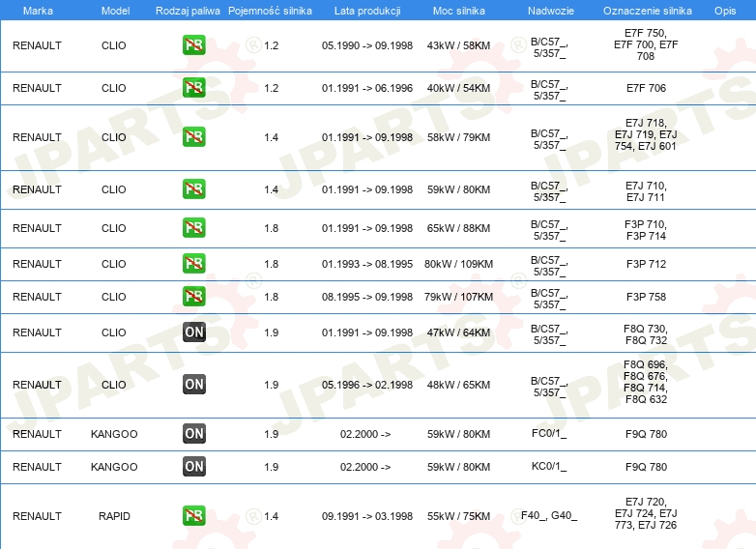
Task: Click production dates 09.1991 -> 03.1998
Action: 367,516
